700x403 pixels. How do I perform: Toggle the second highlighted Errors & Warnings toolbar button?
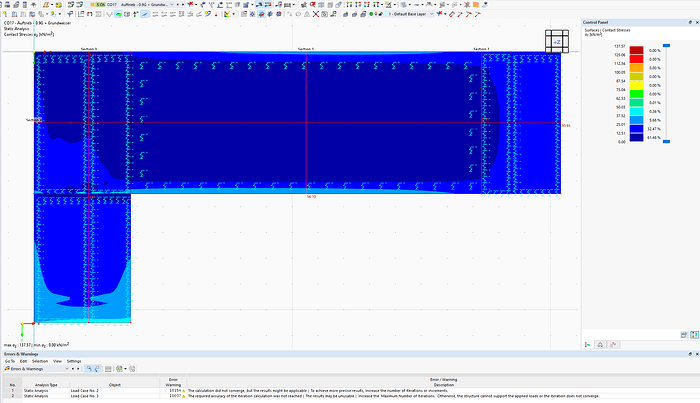click(x=97, y=369)
